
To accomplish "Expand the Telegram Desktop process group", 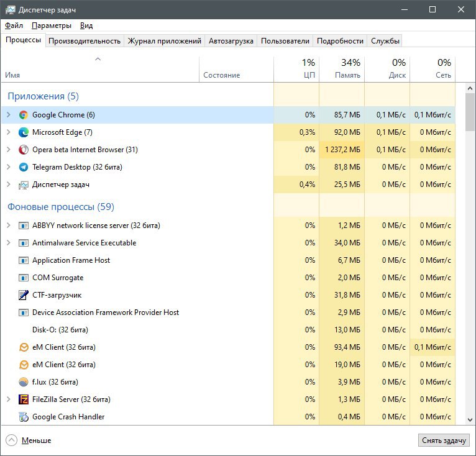I will [x=9, y=167].
